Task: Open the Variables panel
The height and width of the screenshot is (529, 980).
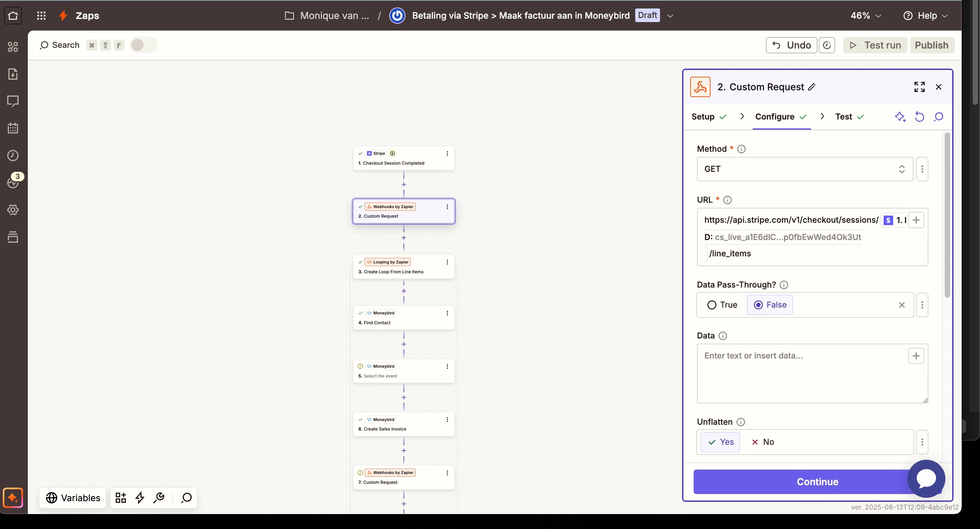Action: point(73,497)
